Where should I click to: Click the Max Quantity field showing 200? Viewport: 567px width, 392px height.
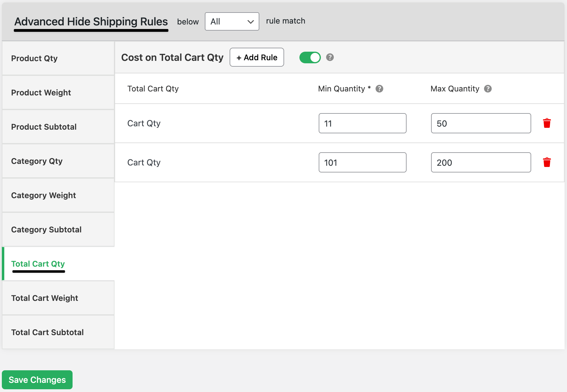pyautogui.click(x=481, y=162)
